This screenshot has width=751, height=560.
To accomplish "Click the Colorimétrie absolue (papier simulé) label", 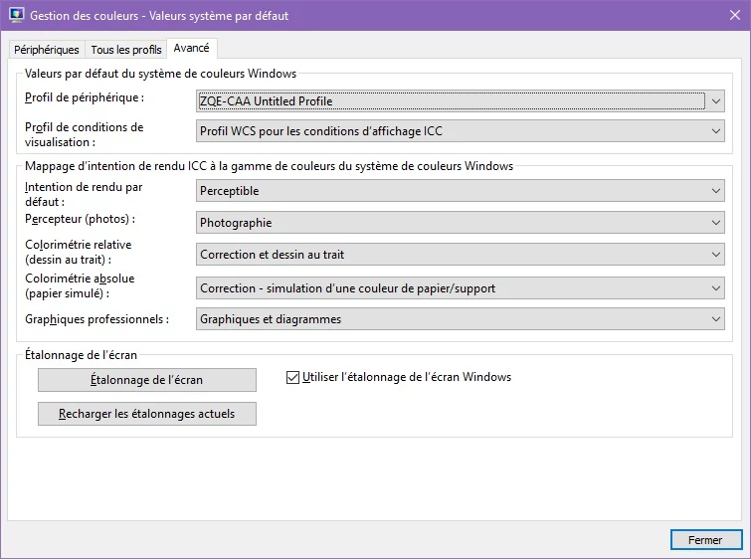I will [80, 286].
